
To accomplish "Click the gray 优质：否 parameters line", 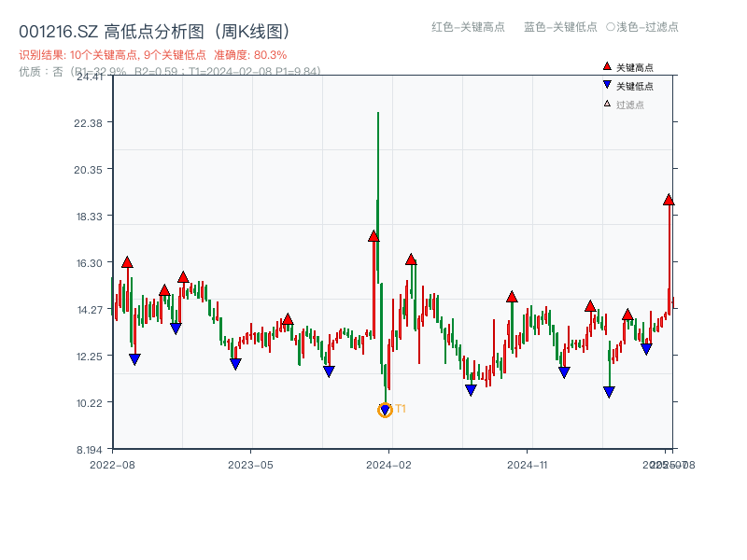I will point(170,71).
